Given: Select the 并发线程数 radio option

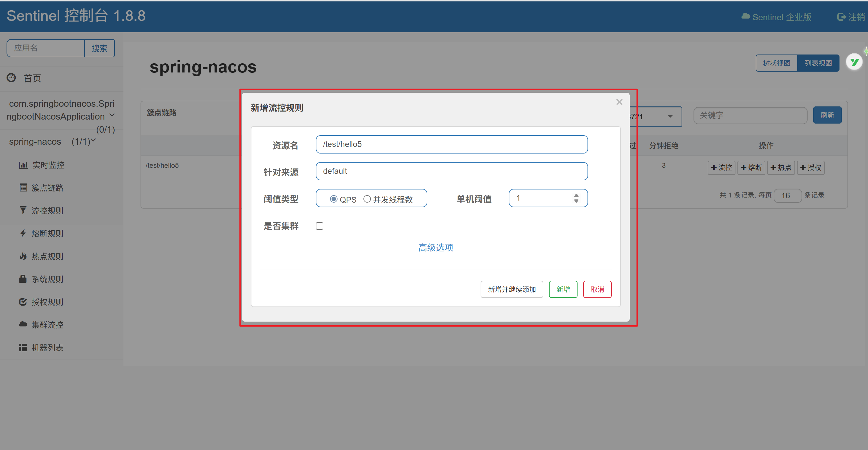Looking at the screenshot, I should (x=367, y=199).
